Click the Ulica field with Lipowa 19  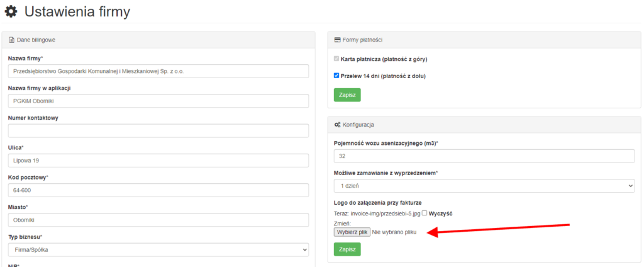158,161
